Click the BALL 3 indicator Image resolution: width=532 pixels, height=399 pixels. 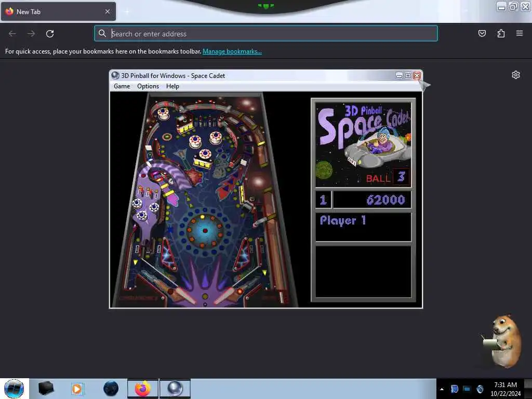coord(388,178)
